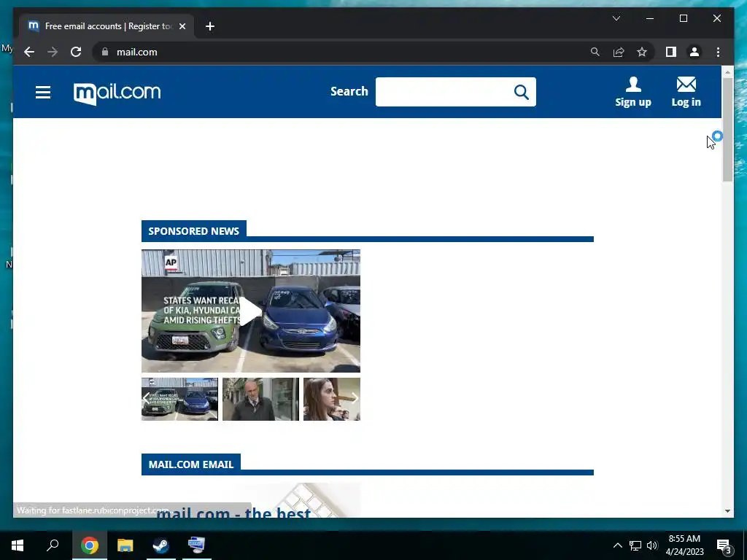Open Steam from the taskbar
The image size is (747, 560).
pyautogui.click(x=160, y=545)
